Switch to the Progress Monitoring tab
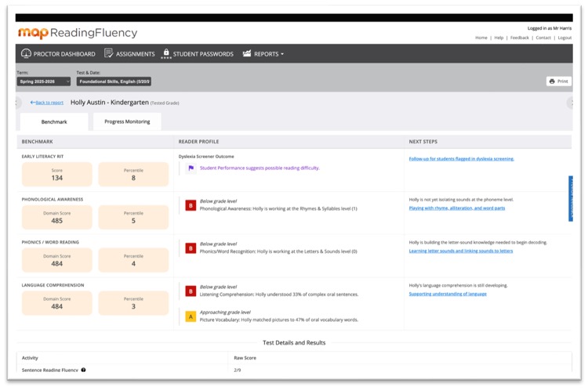The height and width of the screenshot is (390, 588). click(x=127, y=121)
